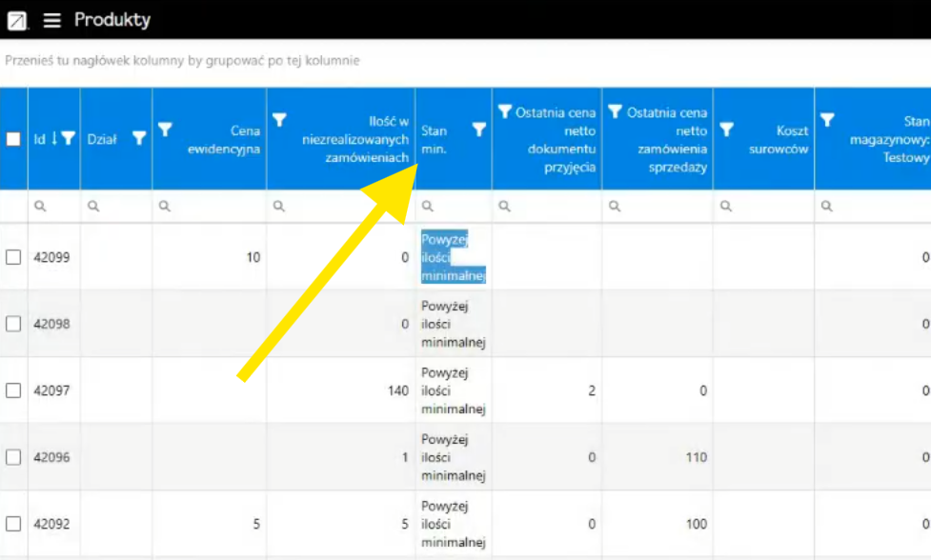Viewport: 931px width, 560px height.
Task: Open search operator dropdown under Id column
Action: pyautogui.click(x=40, y=206)
